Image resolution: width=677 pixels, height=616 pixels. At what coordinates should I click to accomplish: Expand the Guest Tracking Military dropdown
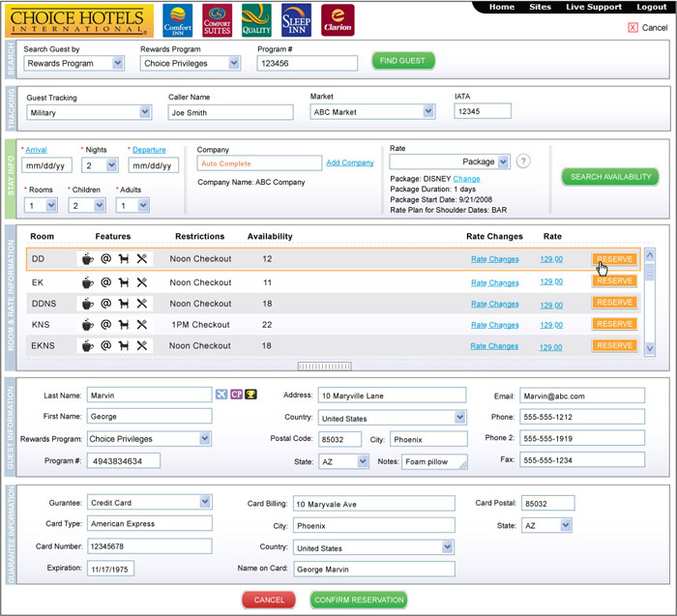click(145, 112)
